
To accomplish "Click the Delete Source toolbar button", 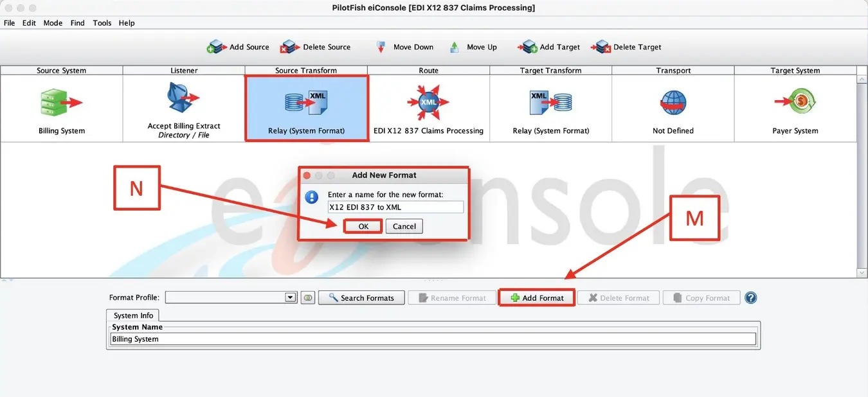I will [315, 47].
